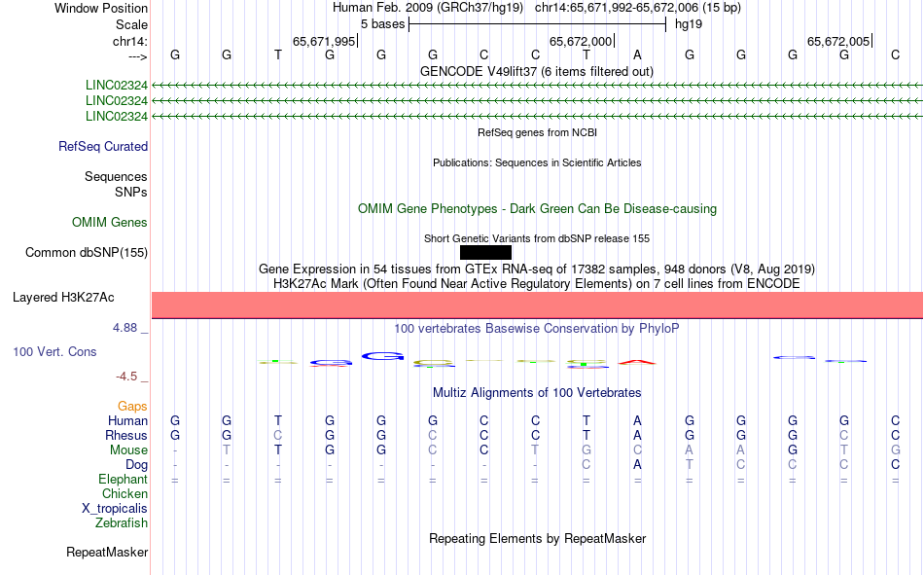Click the third LINC02324 gene label

[x=116, y=116]
